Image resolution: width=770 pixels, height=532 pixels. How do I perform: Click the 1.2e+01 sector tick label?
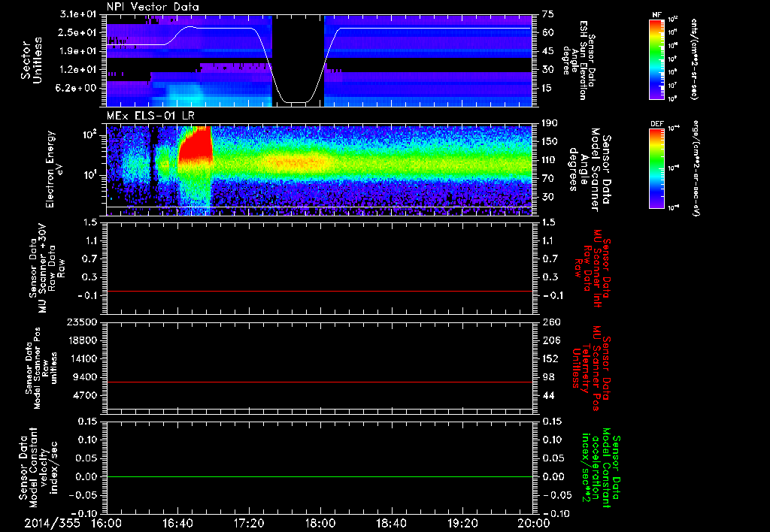tap(78, 70)
